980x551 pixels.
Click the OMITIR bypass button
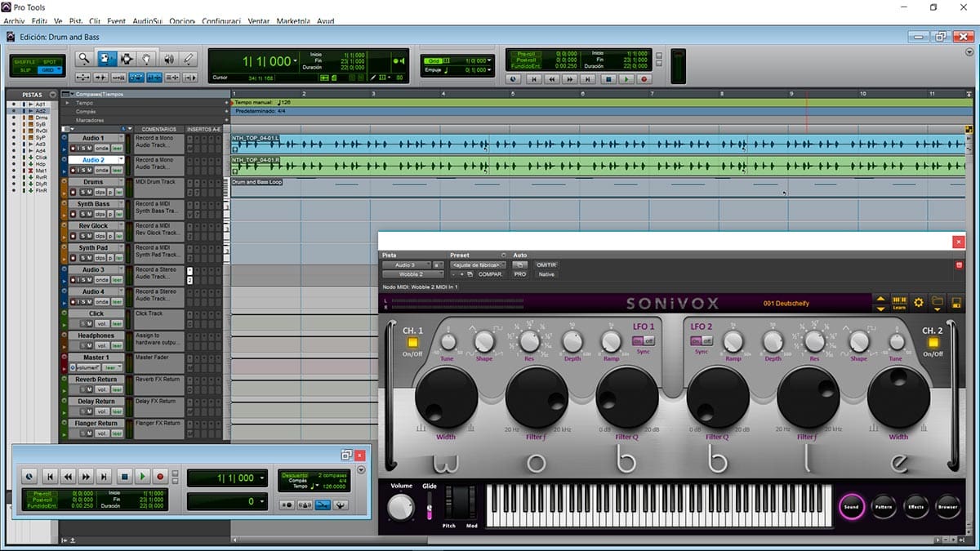click(546, 265)
